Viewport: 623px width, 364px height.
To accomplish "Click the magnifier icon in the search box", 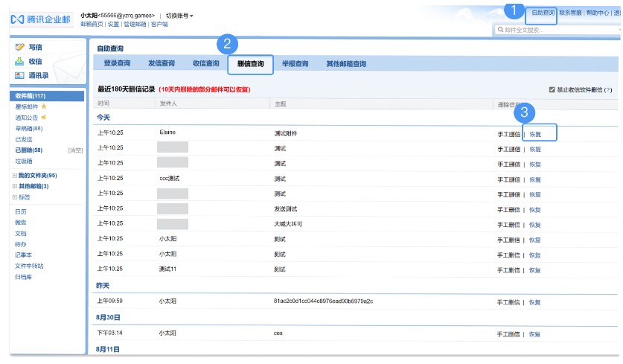I will [501, 30].
